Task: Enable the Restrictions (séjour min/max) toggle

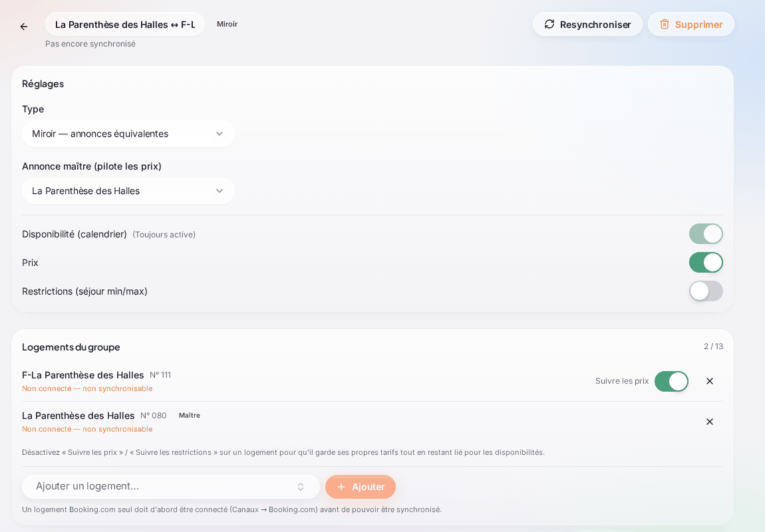Action: pyautogui.click(x=706, y=291)
